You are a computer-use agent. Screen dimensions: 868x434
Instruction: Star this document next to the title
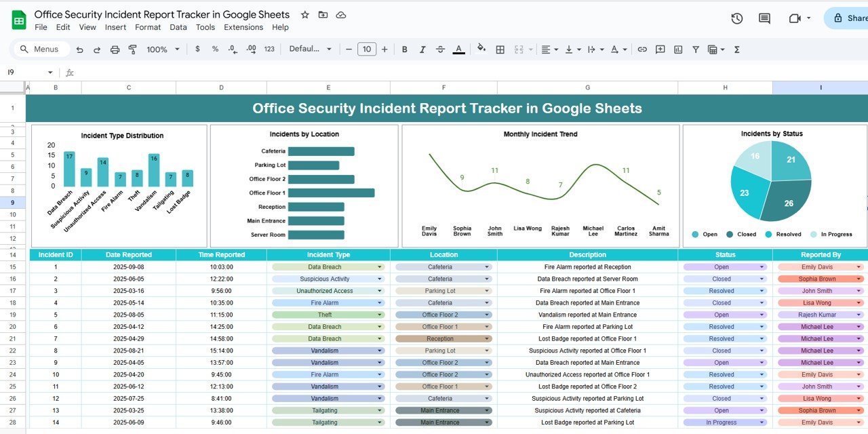click(x=305, y=15)
